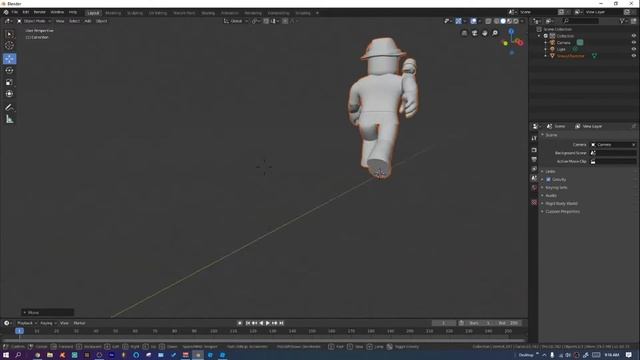640x360 pixels.
Task: Activate the Scale tool
Action: pyautogui.click(x=9, y=82)
